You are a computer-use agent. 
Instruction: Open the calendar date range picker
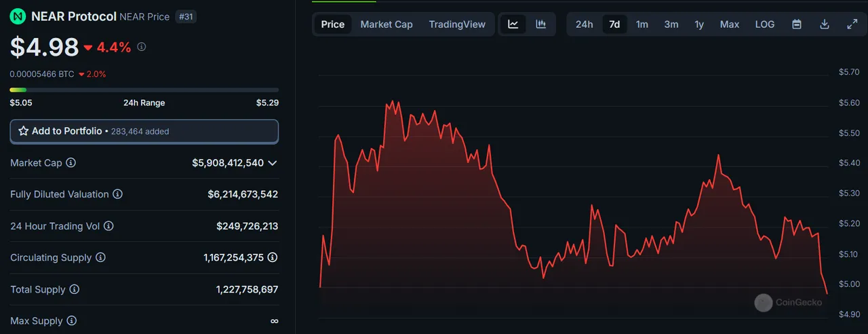pos(797,24)
